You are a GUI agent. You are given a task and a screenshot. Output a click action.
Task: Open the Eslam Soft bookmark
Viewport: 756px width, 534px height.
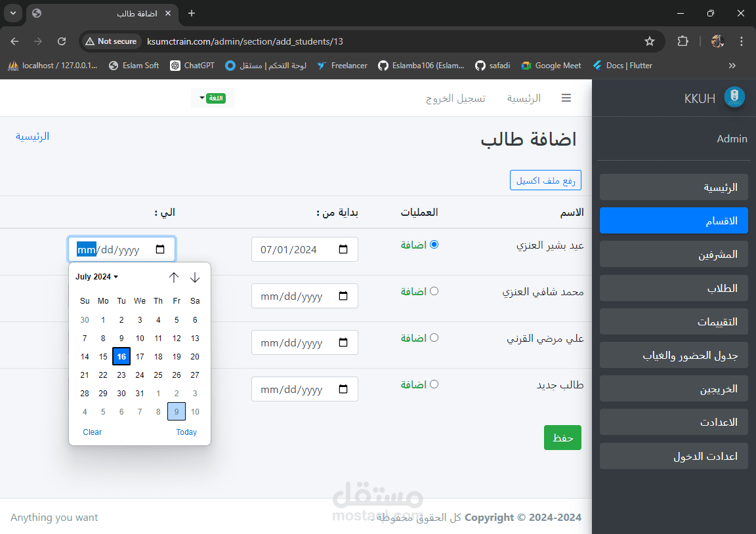pyautogui.click(x=134, y=66)
